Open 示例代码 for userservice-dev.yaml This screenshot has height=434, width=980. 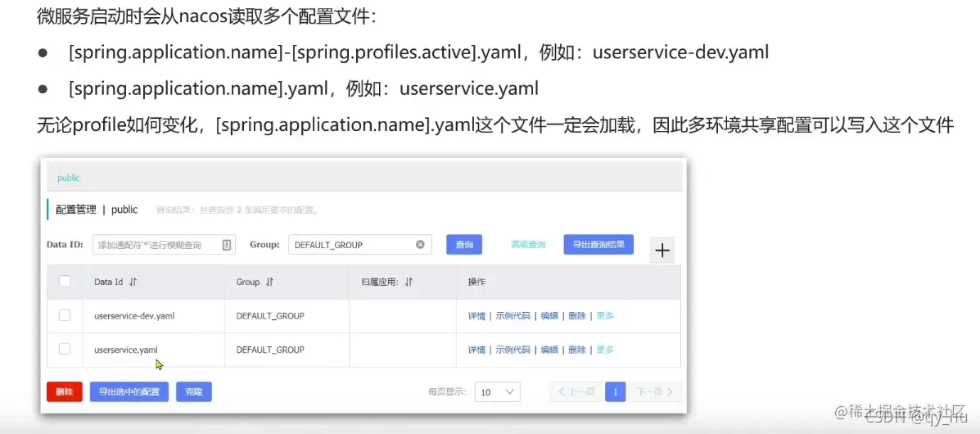tap(513, 316)
